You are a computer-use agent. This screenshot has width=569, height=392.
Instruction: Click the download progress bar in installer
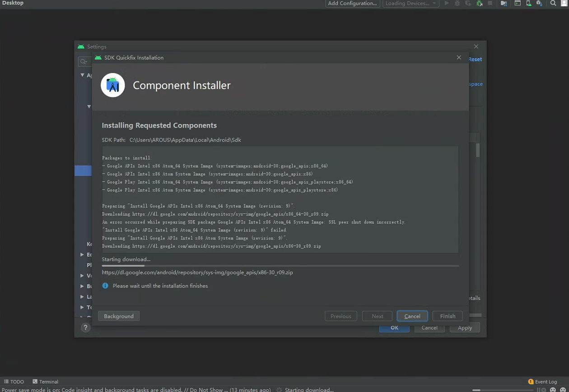pos(280,266)
